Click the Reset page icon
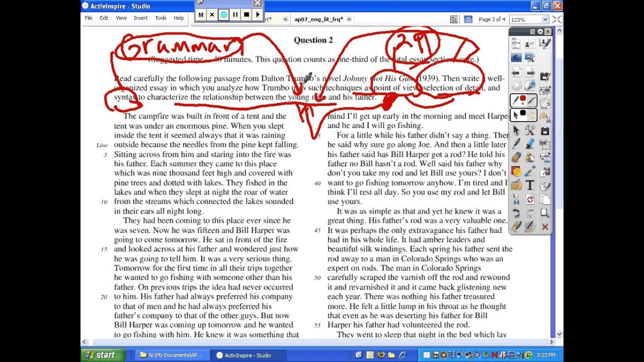 click(530, 200)
